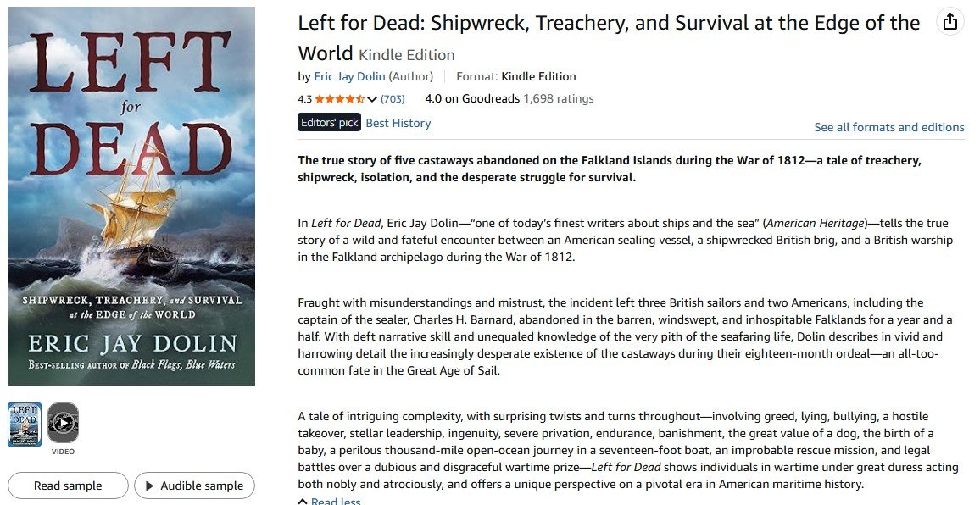The image size is (980, 505).
Task: Visit the Best History category link
Action: point(398,122)
